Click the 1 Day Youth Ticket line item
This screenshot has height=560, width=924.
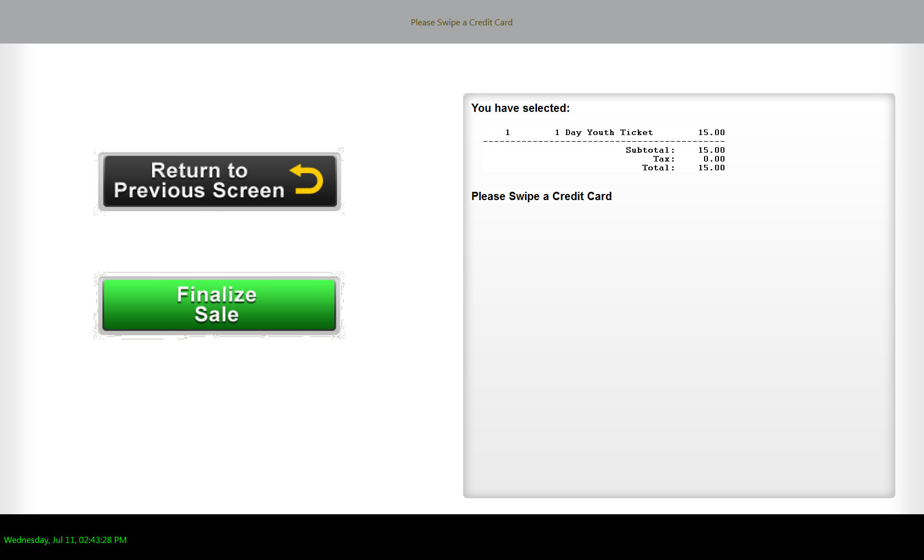click(x=604, y=132)
